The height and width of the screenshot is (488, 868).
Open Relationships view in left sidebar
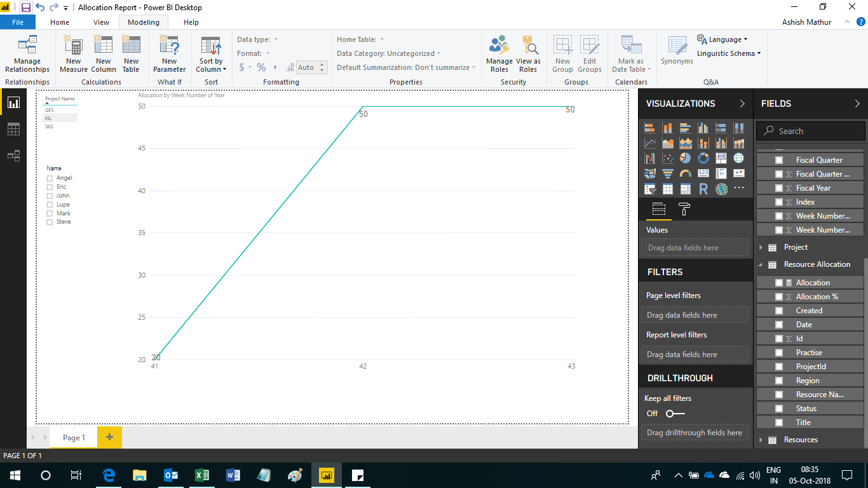[x=13, y=156]
